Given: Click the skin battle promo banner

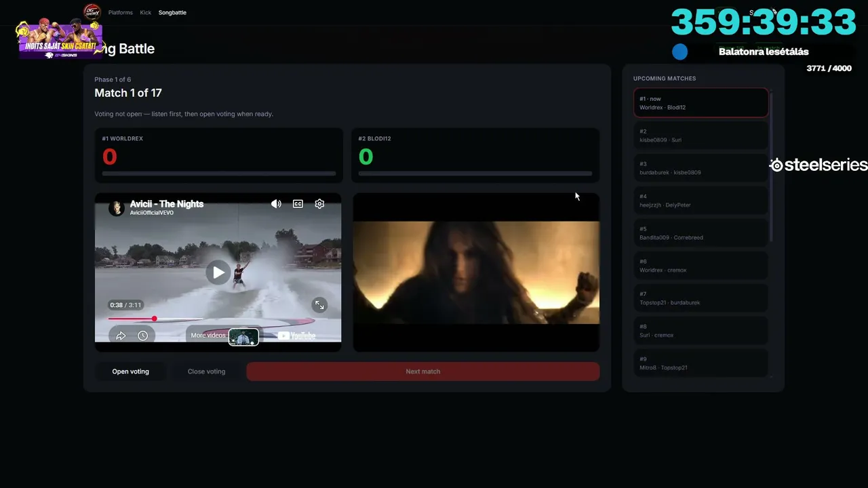Looking at the screenshot, I should point(60,39).
